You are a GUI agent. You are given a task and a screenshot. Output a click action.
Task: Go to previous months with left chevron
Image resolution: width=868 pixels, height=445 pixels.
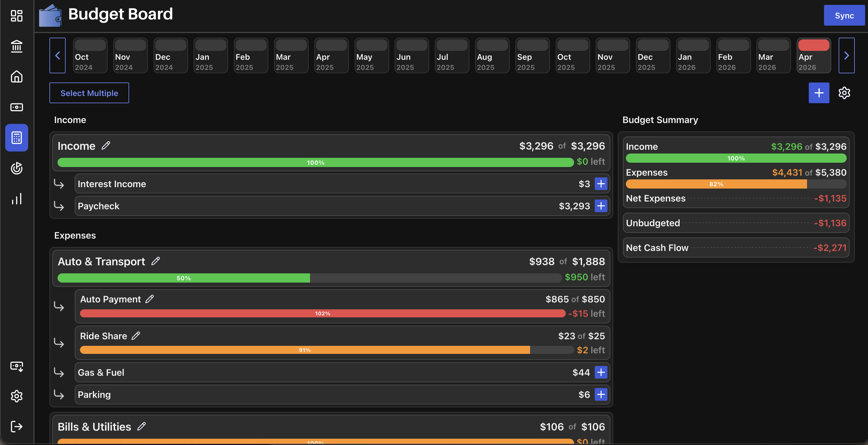pyautogui.click(x=58, y=55)
